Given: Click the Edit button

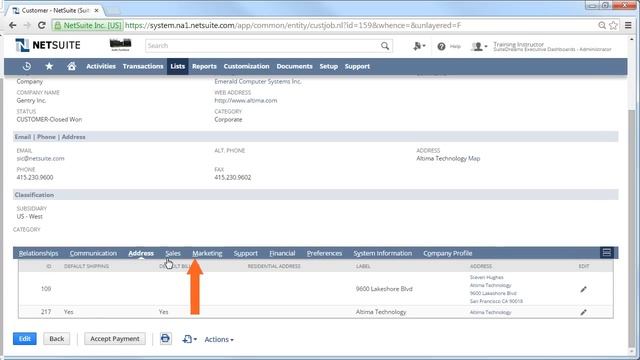Looking at the screenshot, I should 24,338.
